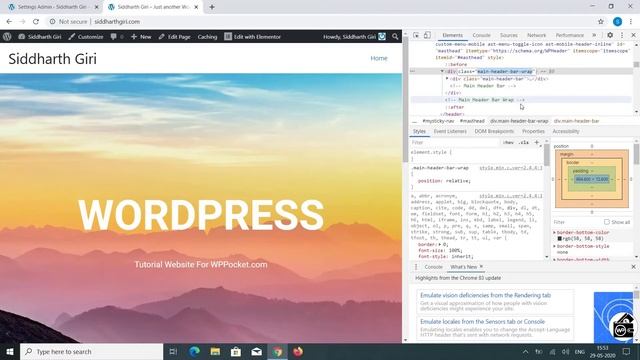Click the rgb(58, 58, 58) color swatch

560,238
